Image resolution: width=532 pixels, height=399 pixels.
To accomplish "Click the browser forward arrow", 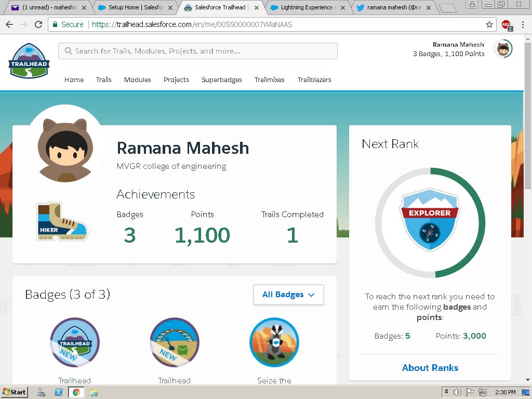I will 24,24.
